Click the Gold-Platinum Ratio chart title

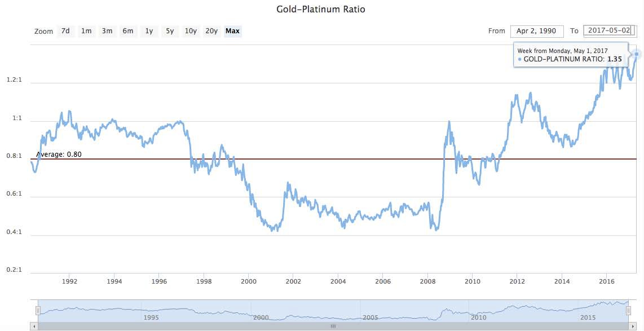pos(320,9)
